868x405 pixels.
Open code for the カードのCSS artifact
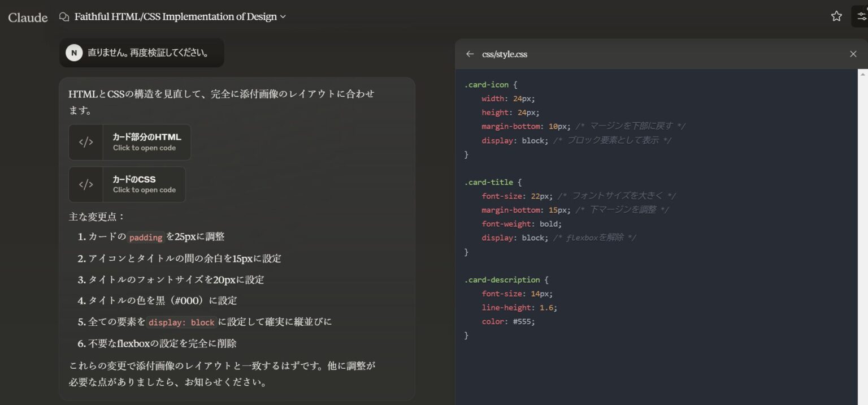coord(140,184)
